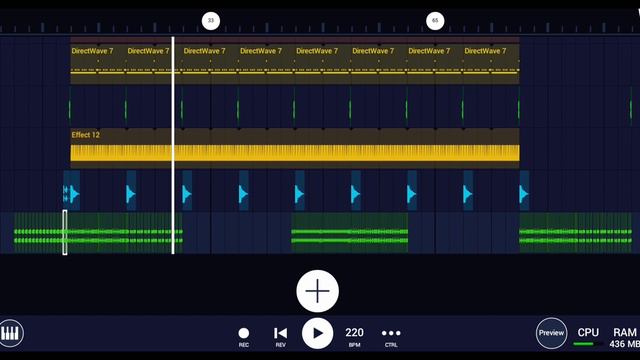Image resolution: width=640 pixels, height=360 pixels.
Task: Open the piano keyboard icon
Action: [10, 333]
